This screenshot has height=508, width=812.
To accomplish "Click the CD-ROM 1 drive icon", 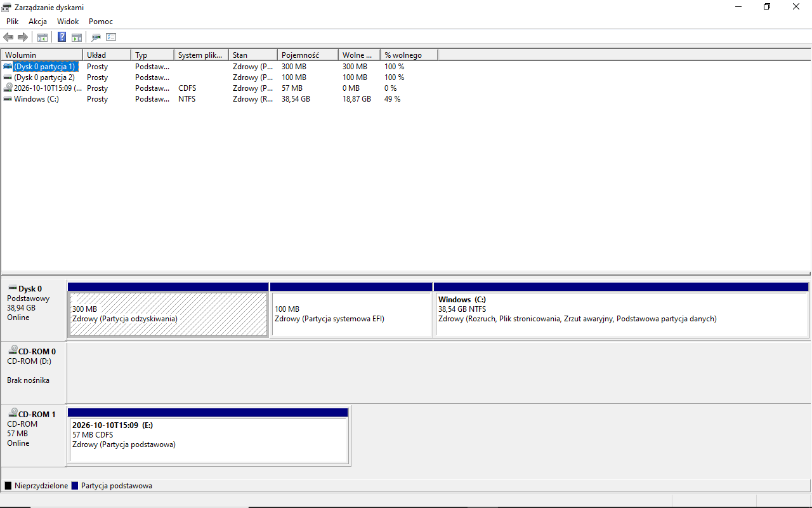I will click(x=12, y=413).
